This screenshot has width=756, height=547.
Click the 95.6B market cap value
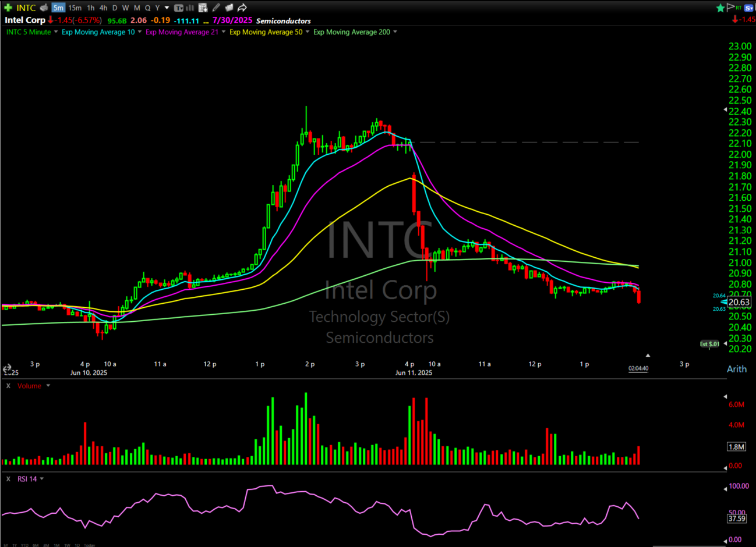pos(117,21)
